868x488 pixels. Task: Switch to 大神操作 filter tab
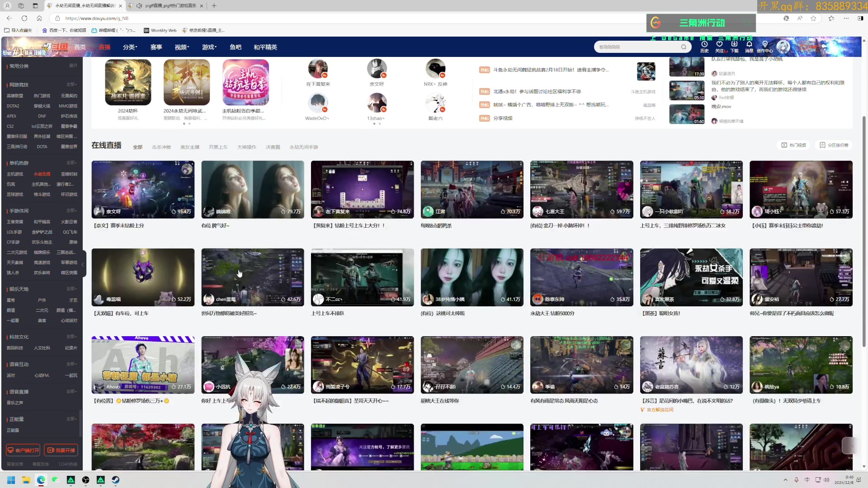(246, 147)
